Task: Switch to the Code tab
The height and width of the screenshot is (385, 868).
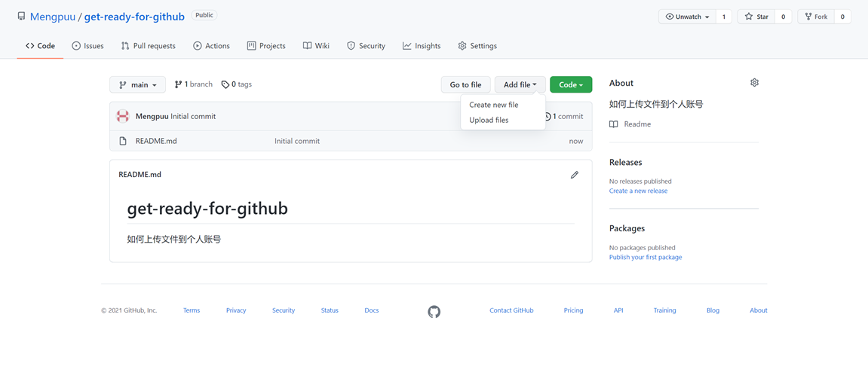Action: pos(41,46)
